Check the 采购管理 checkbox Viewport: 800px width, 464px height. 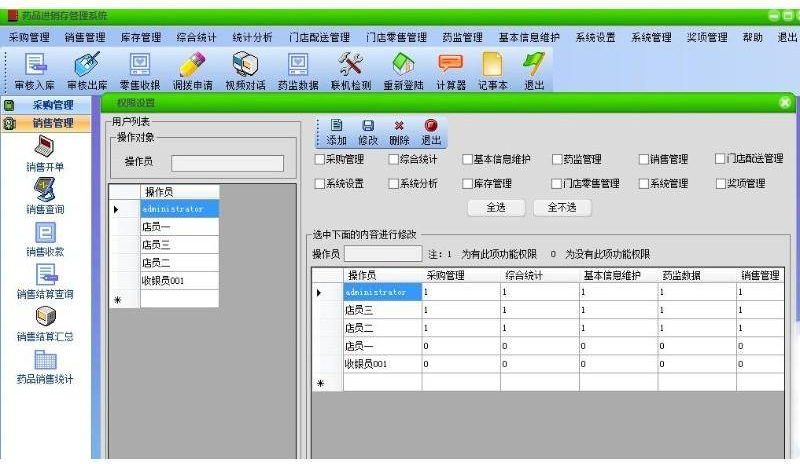[320, 159]
